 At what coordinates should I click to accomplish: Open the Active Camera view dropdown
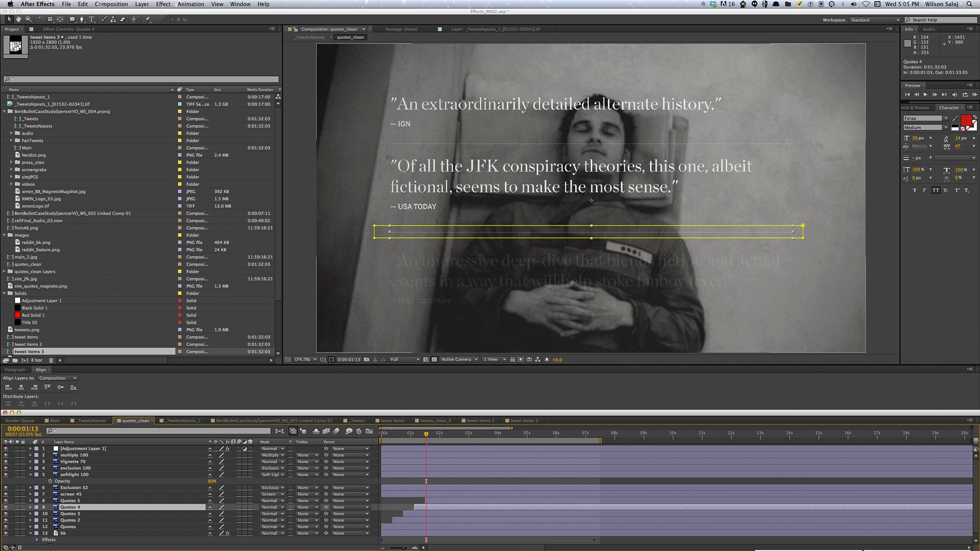(x=459, y=359)
